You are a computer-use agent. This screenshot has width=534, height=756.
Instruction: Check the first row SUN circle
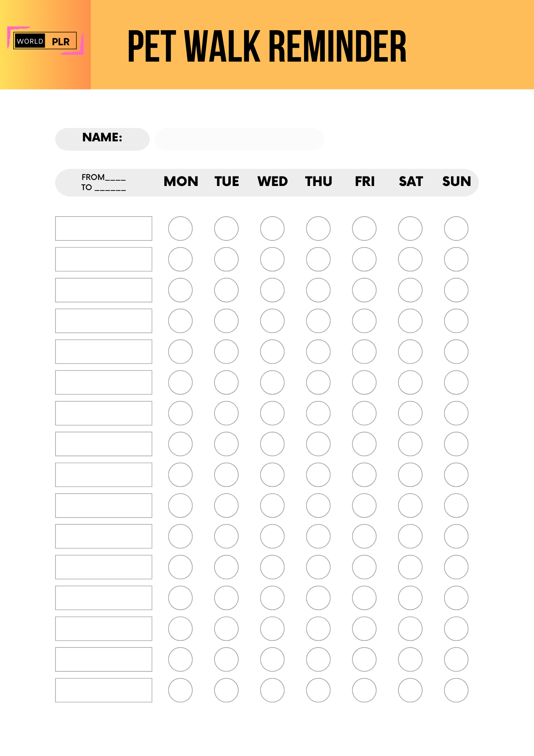pos(456,228)
